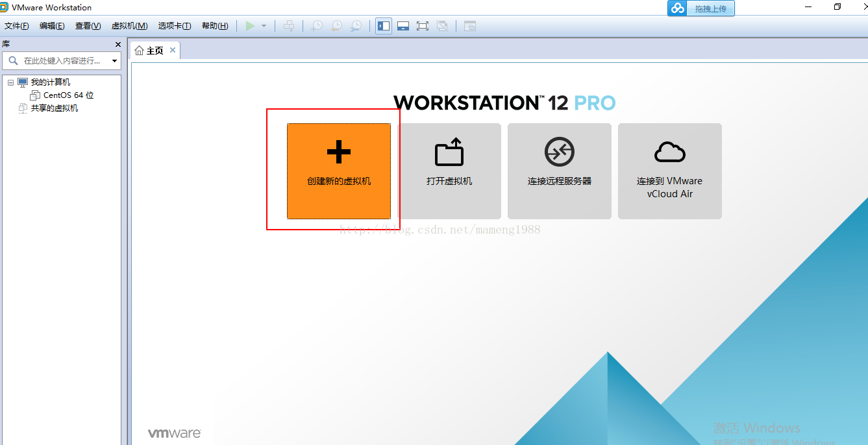Image resolution: width=868 pixels, height=445 pixels.
Task: Click the search magnifier icon in library
Action: 13,61
